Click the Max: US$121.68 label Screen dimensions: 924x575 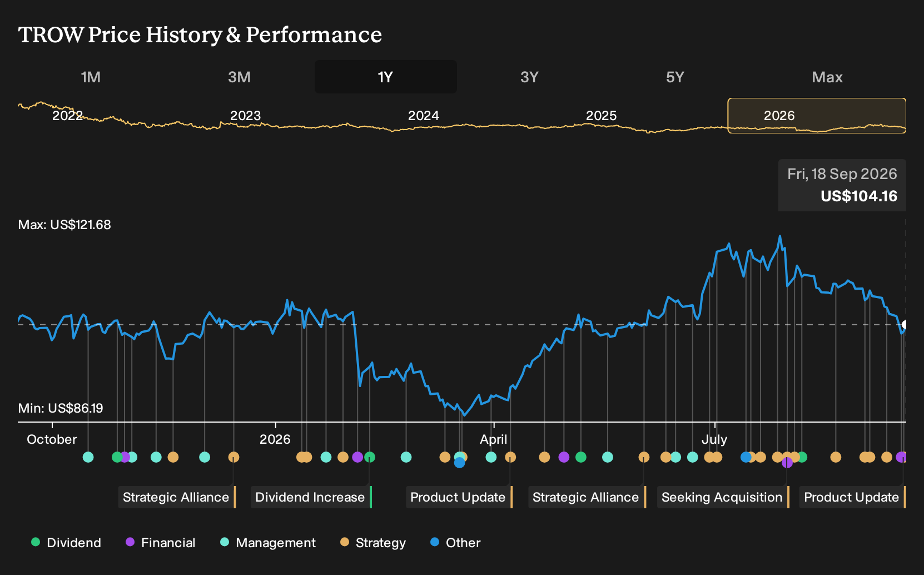[64, 225]
